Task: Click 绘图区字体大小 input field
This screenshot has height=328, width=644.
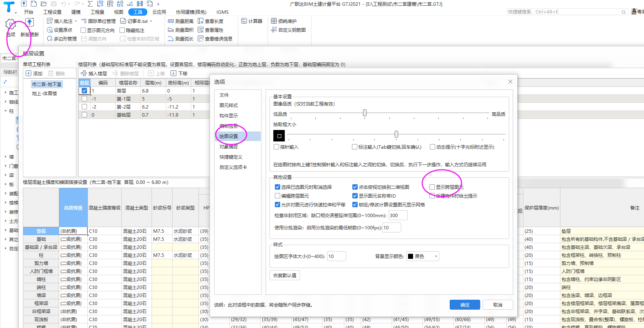Action: coord(336,256)
